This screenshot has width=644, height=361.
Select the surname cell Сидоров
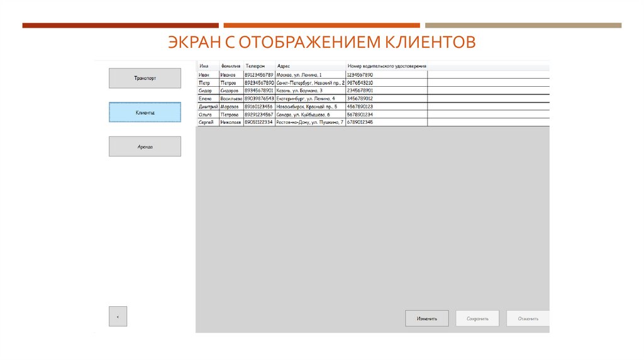(x=231, y=91)
